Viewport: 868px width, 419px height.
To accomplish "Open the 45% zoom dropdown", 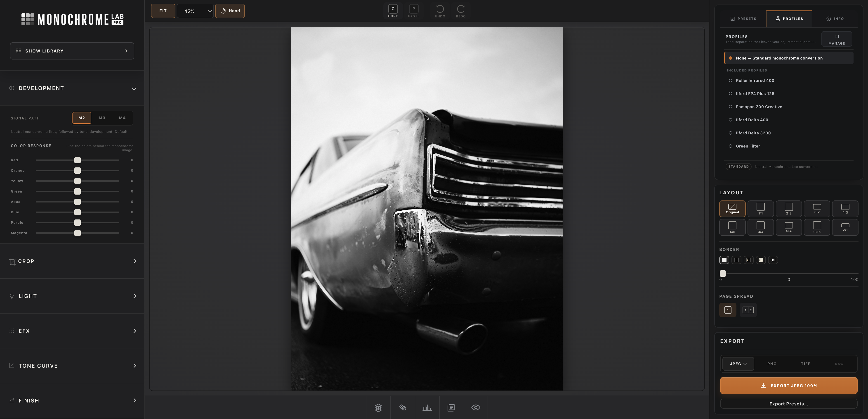I will [x=195, y=11].
